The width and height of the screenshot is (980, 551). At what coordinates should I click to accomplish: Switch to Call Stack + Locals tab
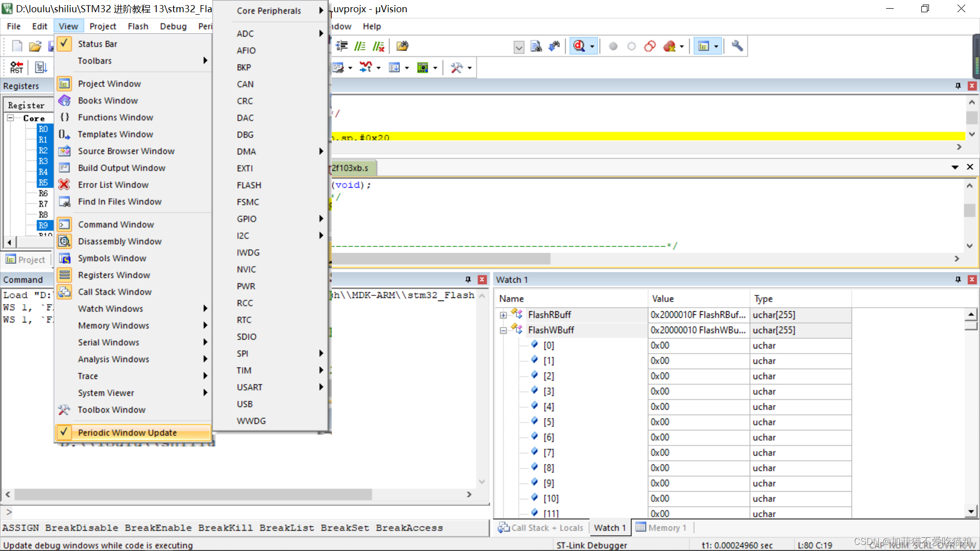click(541, 528)
